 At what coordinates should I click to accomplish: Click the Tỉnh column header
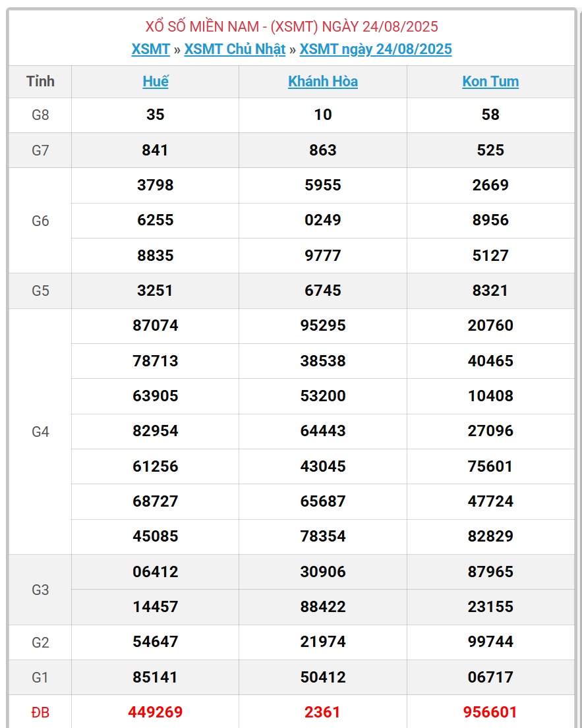40,81
